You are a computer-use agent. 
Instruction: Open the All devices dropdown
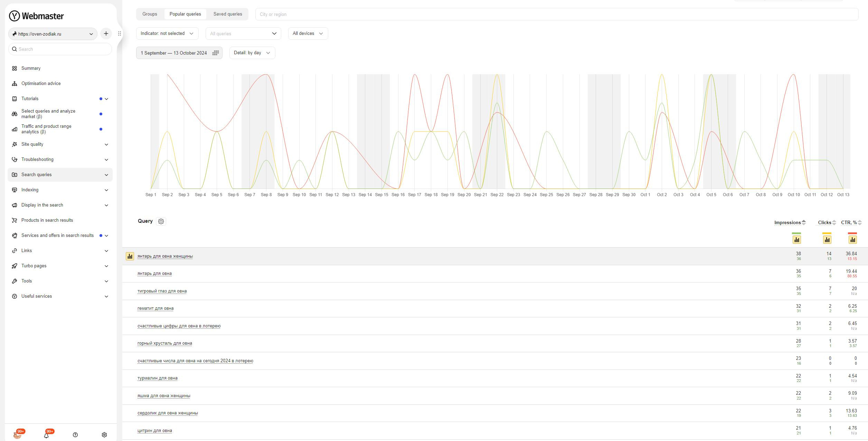click(308, 33)
